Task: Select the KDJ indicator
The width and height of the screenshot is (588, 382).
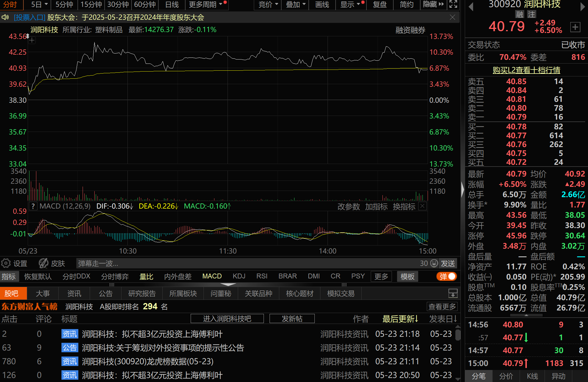Action: coord(239,276)
